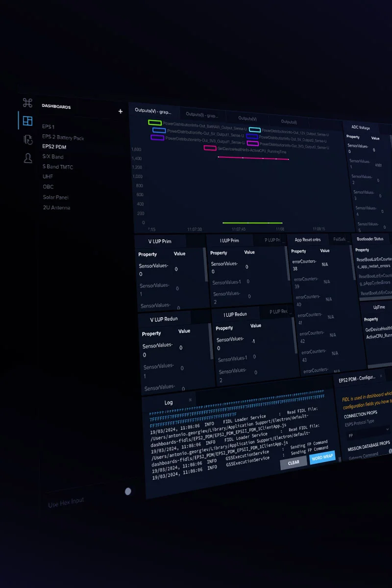Select the V LUP Prim tab
392x588 pixels.
click(160, 241)
